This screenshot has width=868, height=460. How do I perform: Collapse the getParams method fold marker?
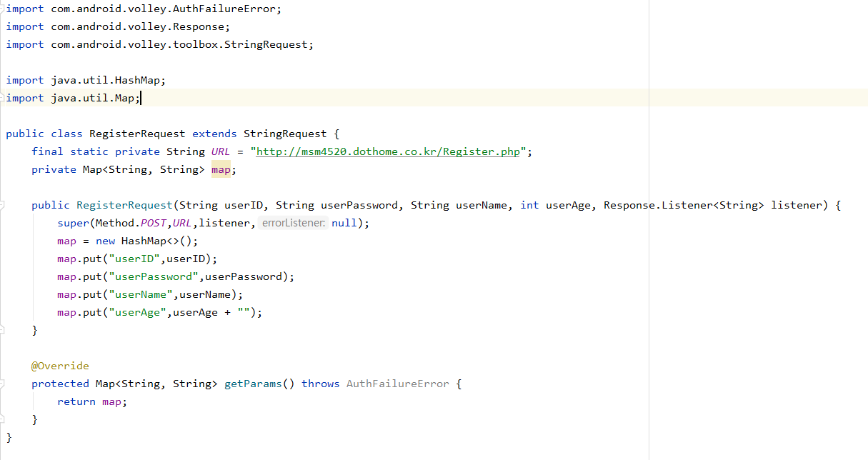tap(2, 384)
